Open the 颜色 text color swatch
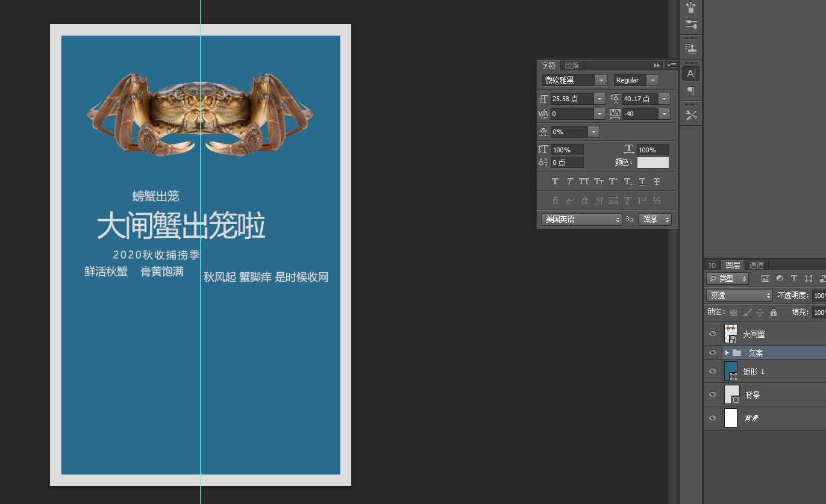 653,163
